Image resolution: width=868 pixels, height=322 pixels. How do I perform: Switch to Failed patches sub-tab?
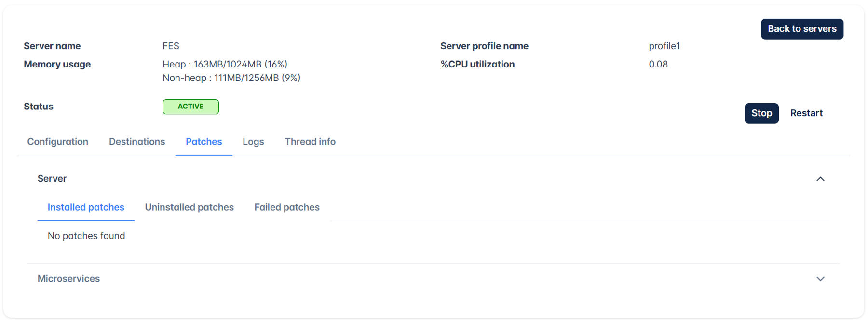tap(287, 207)
